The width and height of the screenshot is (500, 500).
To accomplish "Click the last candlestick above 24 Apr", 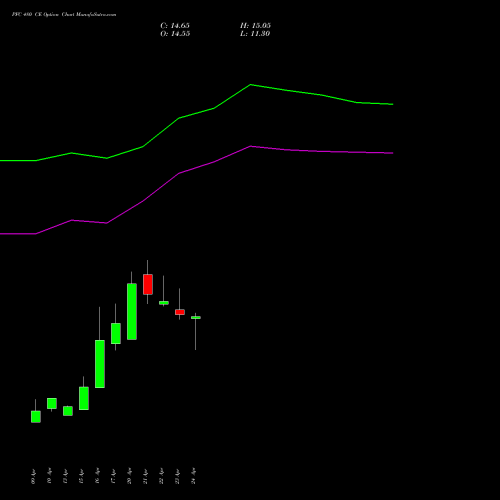I will click(196, 318).
